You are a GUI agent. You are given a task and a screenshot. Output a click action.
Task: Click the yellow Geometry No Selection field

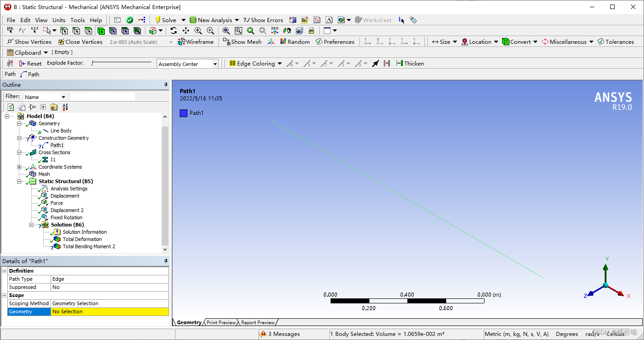(x=110, y=312)
